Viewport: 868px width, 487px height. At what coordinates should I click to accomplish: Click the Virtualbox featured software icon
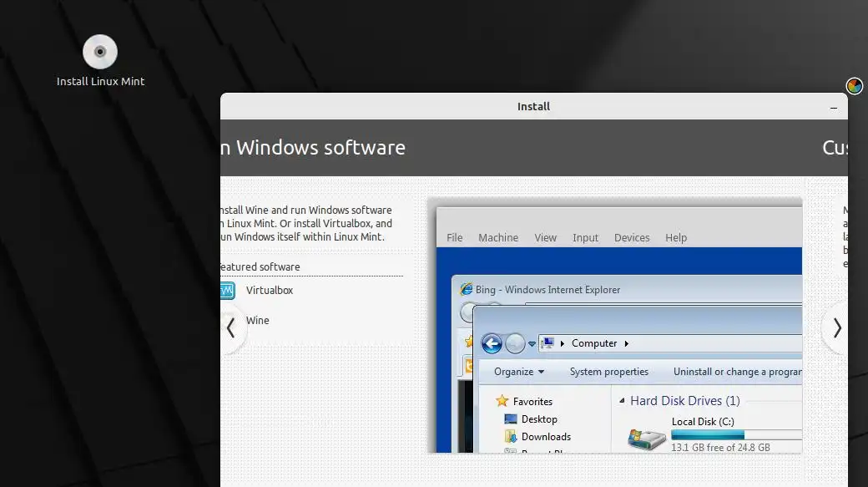[x=228, y=291]
